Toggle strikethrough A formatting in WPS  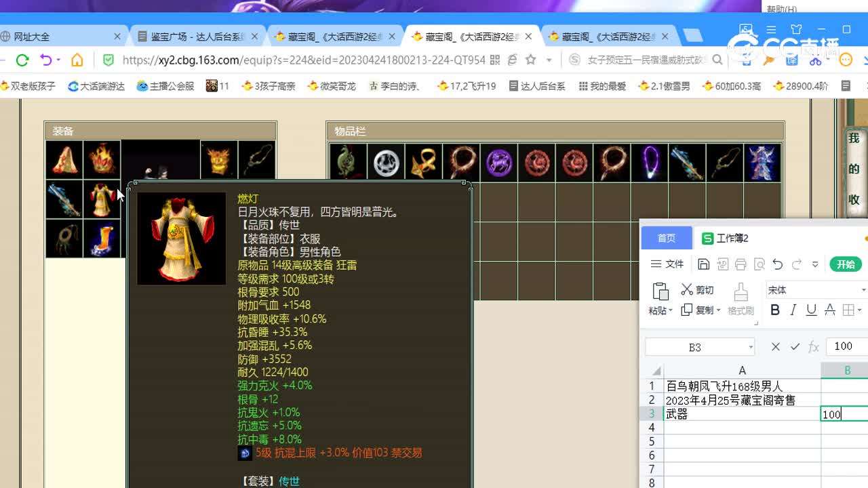tap(829, 310)
